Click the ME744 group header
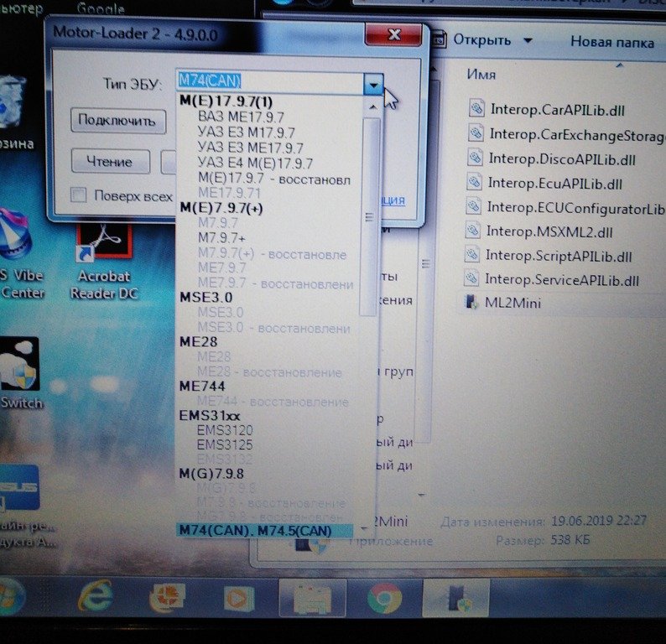Screen dimensions: 666x644 coord(202,386)
